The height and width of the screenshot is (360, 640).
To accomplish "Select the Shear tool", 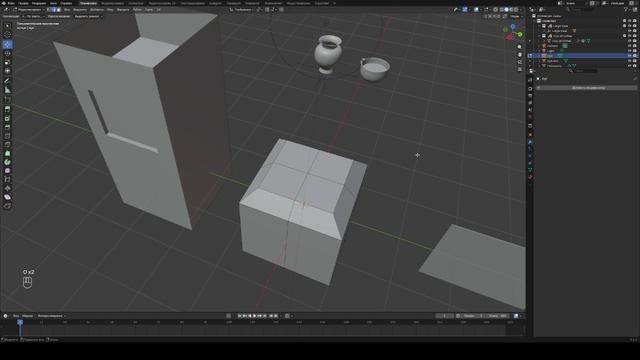I will click(7, 197).
